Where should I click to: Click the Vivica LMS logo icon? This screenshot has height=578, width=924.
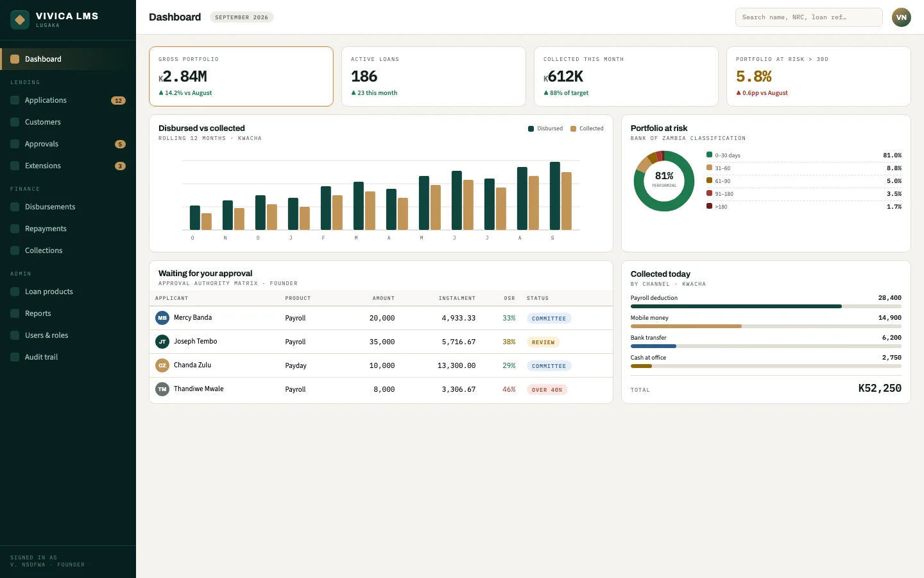tap(20, 20)
